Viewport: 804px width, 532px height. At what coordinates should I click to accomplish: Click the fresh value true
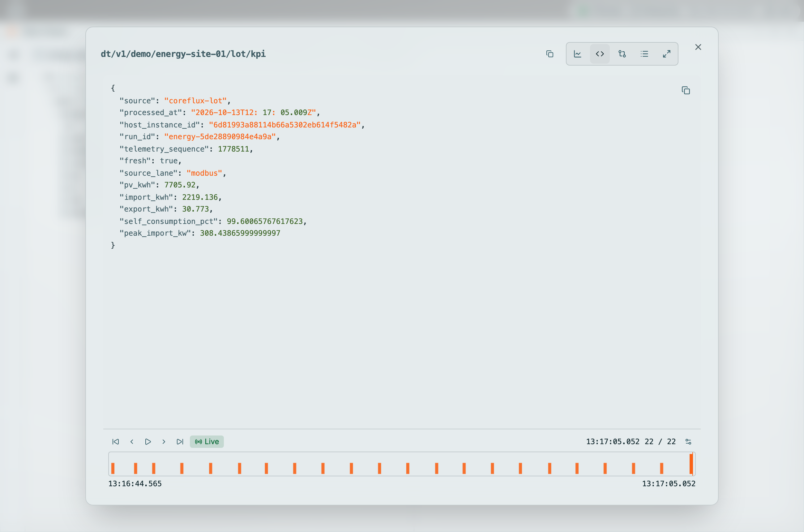click(169, 161)
